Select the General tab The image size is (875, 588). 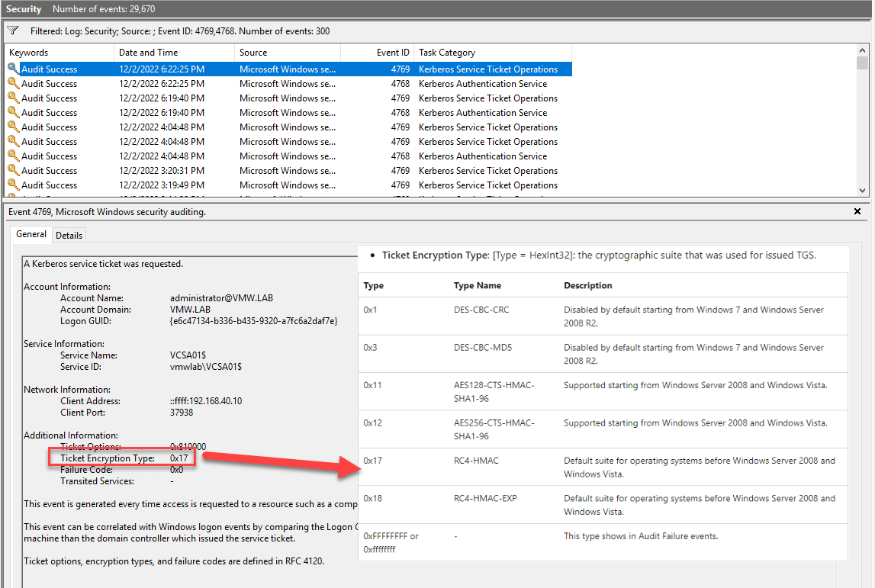coord(31,235)
